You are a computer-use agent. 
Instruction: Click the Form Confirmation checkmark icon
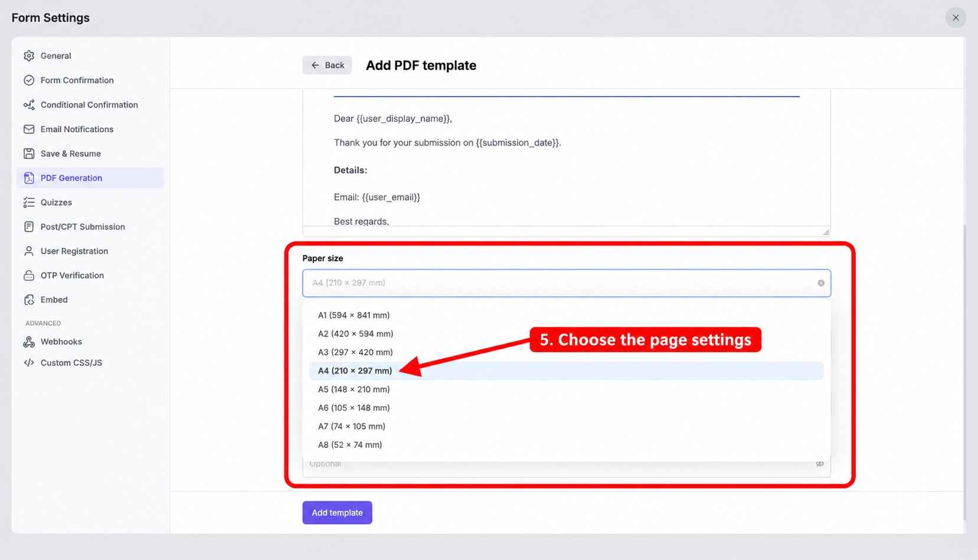[x=29, y=80]
